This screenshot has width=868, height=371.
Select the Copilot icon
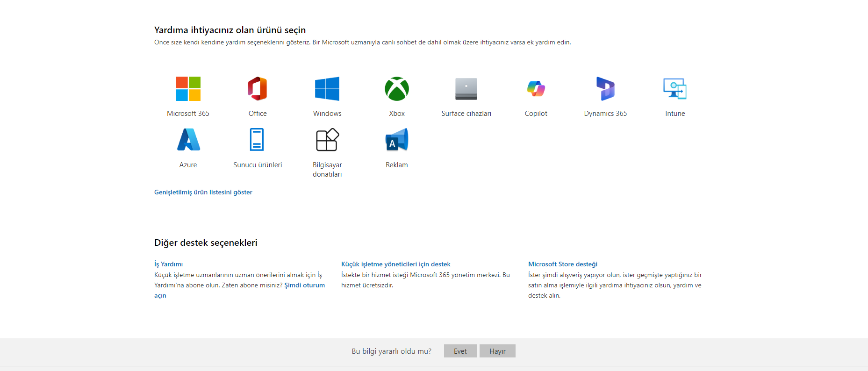(x=536, y=89)
